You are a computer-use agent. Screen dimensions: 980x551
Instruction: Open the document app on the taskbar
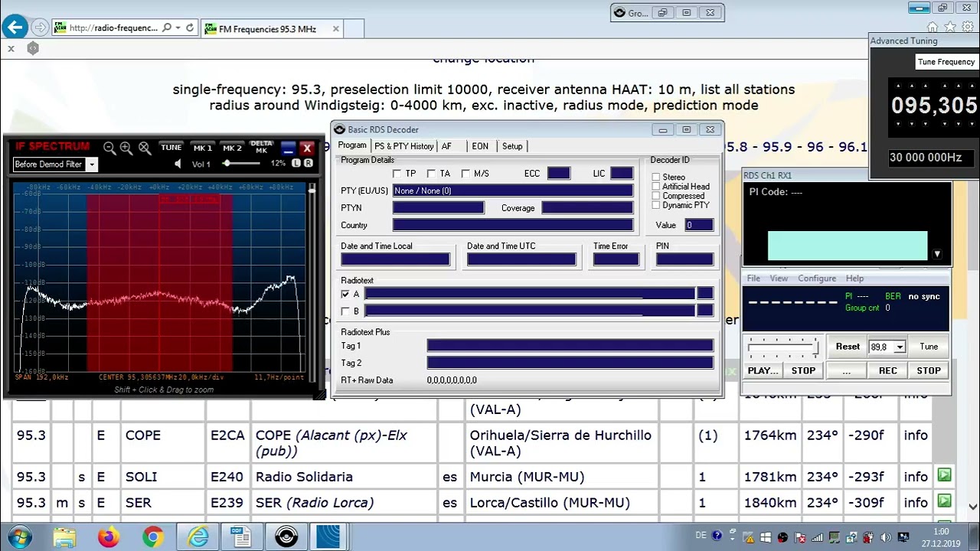point(242,537)
